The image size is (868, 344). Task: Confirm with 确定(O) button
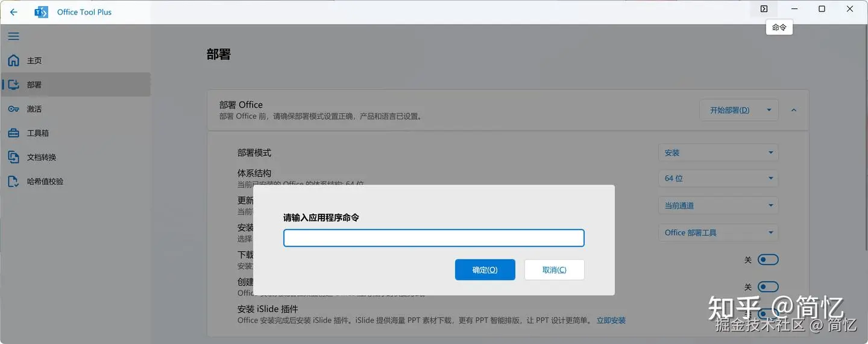point(485,270)
